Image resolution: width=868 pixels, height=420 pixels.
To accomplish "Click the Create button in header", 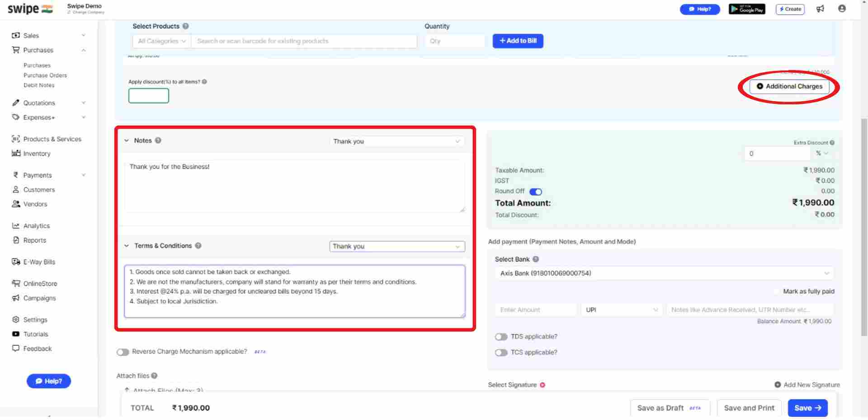I will 790,9.
